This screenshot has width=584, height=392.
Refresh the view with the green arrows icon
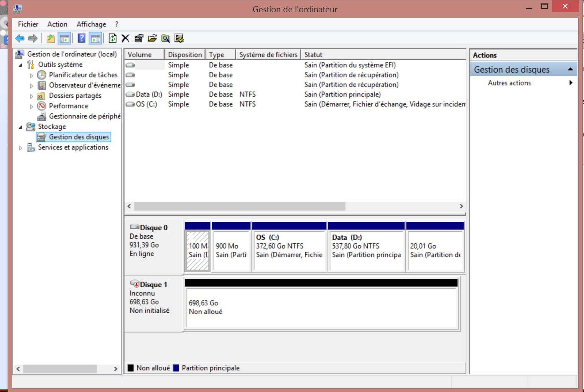pyautogui.click(x=112, y=38)
